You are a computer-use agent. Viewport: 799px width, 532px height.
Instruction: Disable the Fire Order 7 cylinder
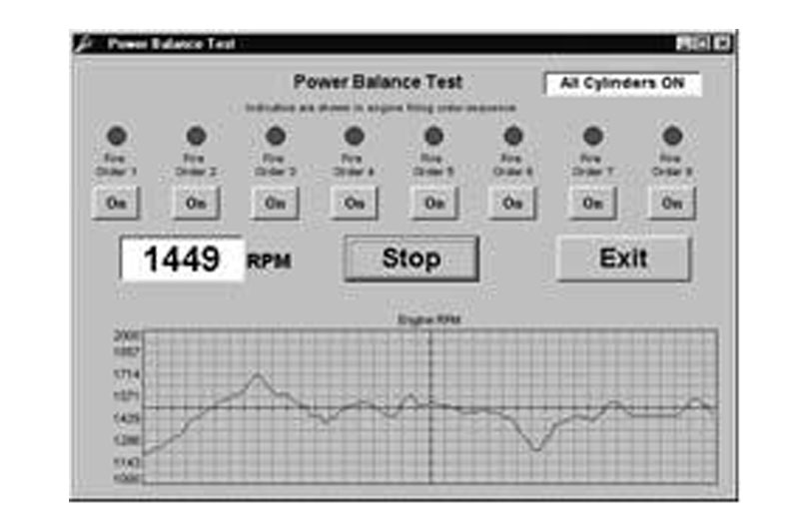pos(592,203)
